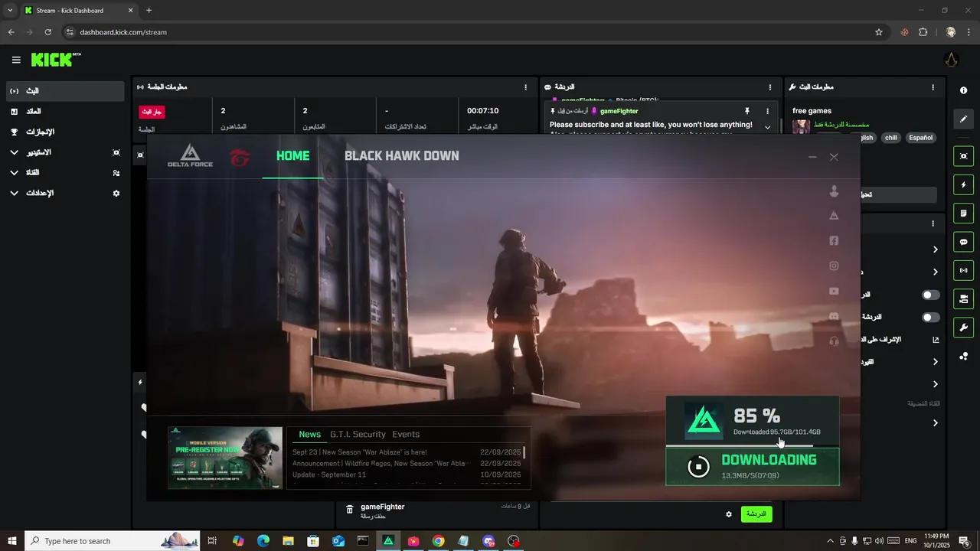Open the chat settings gear icon
This screenshot has width=980, height=551.
pyautogui.click(x=729, y=514)
